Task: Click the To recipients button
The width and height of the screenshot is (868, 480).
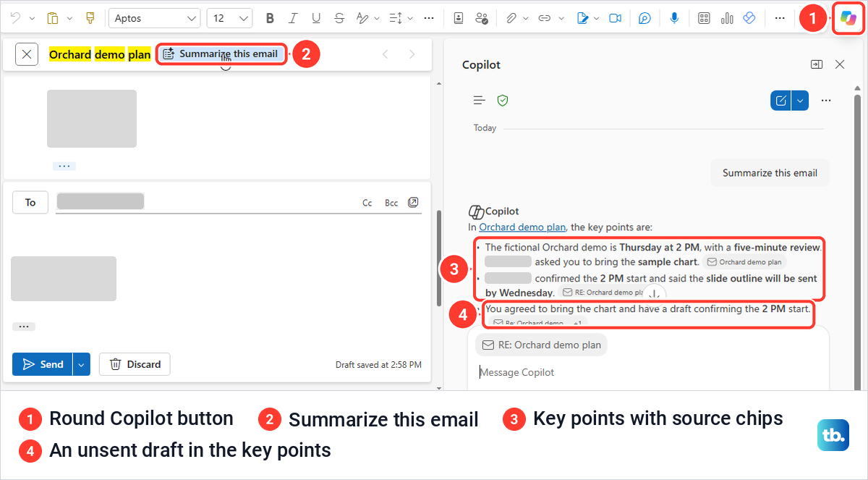Action: [30, 203]
